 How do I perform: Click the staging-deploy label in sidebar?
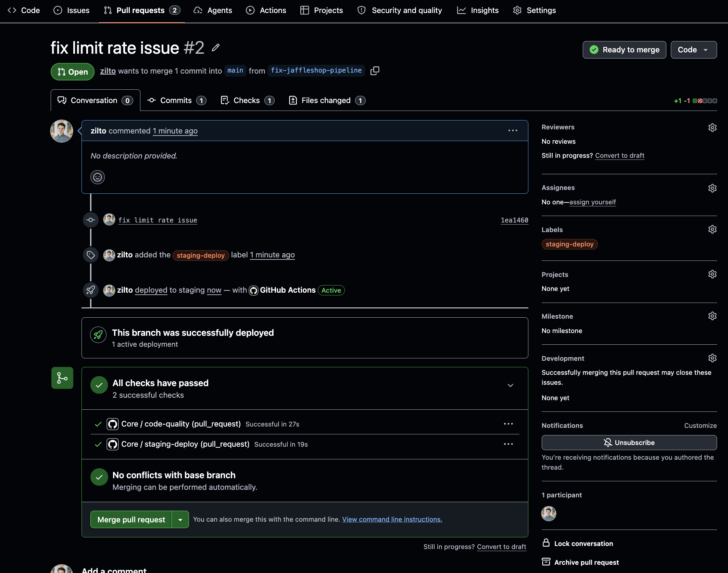point(569,244)
